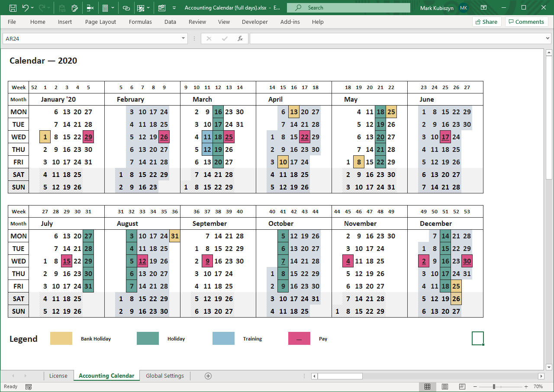Image resolution: width=554 pixels, height=392 pixels.
Task: Switch to Normal view
Action: point(427,386)
